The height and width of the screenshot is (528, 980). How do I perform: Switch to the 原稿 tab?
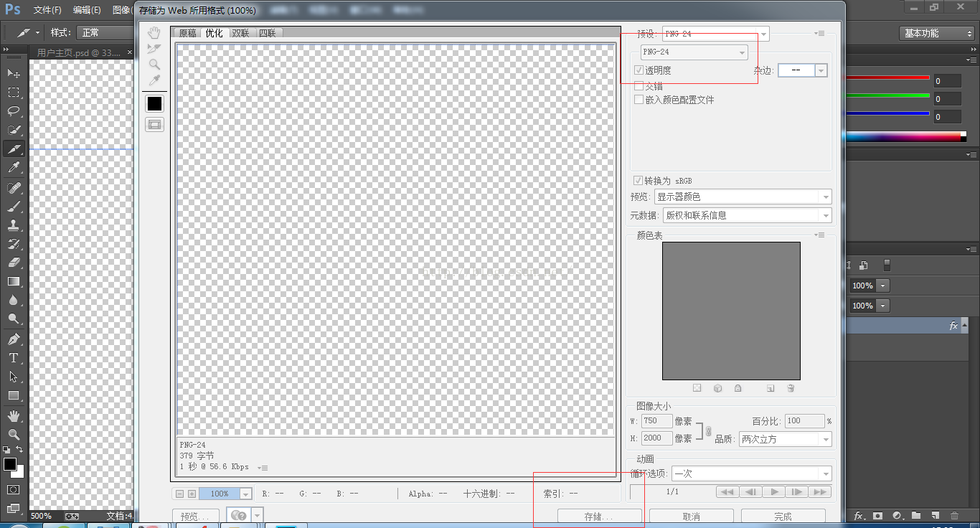point(187,33)
